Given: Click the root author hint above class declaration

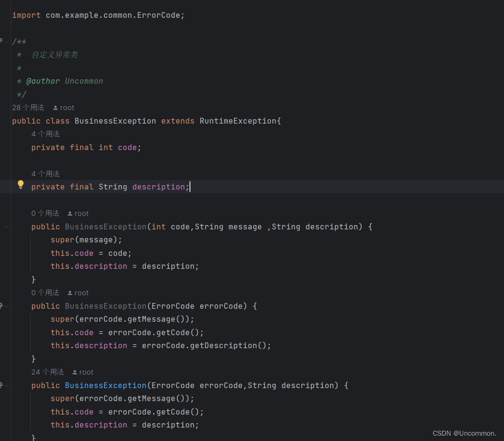Looking at the screenshot, I should pyautogui.click(x=63, y=108).
